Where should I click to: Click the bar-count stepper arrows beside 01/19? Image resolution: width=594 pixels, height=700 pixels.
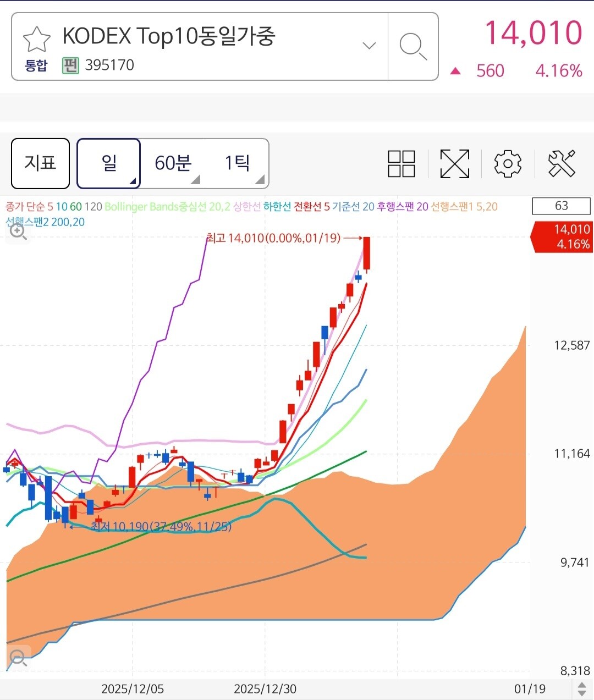coord(582,689)
